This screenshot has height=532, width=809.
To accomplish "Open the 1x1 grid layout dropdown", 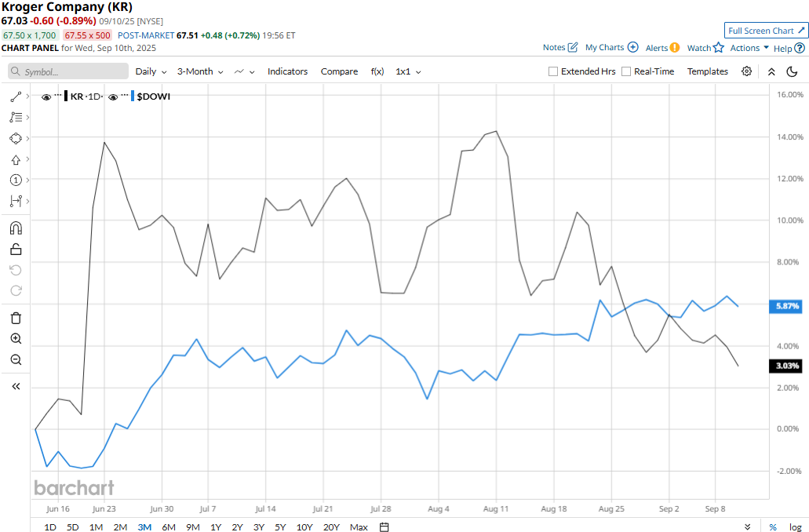I will 408,71.
